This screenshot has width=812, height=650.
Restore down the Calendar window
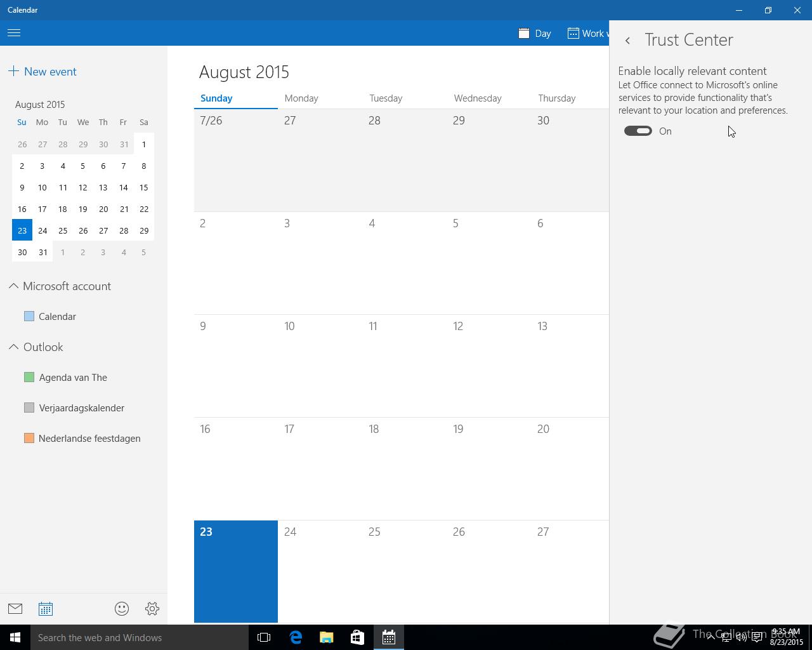[768, 10]
